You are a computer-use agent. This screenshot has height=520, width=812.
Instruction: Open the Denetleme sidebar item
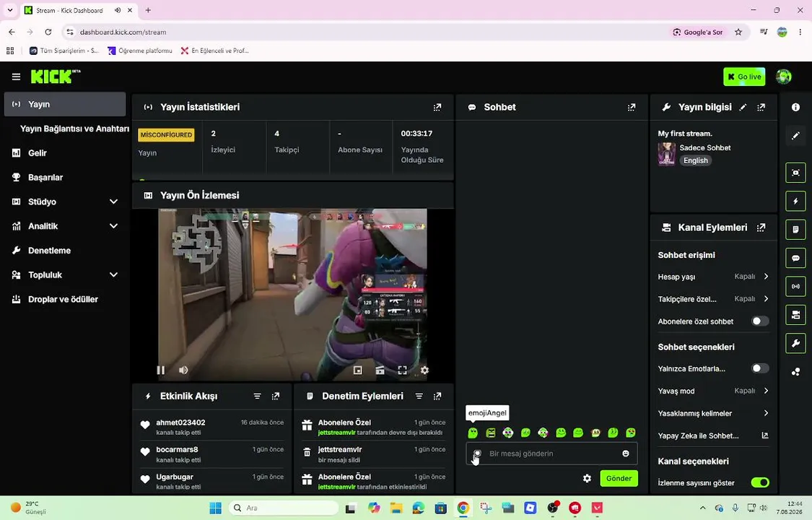[65, 250]
